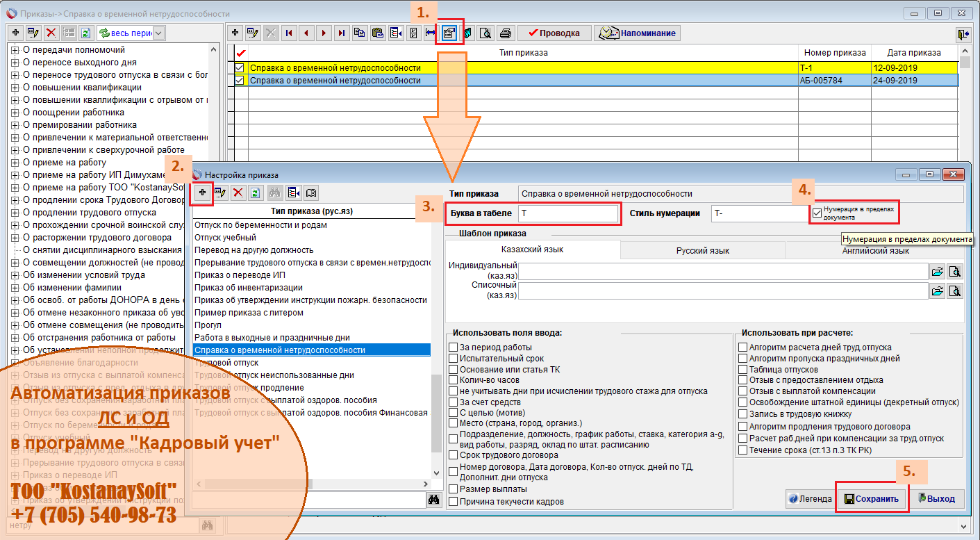Click printer icon in orders toolbar
This screenshot has height=540, width=980.
click(x=506, y=33)
